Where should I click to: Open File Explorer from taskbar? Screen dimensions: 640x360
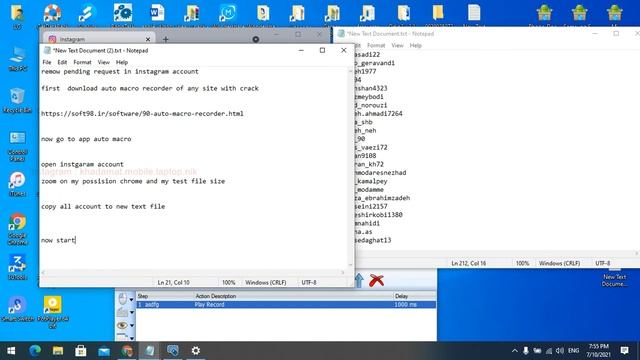click(58, 351)
